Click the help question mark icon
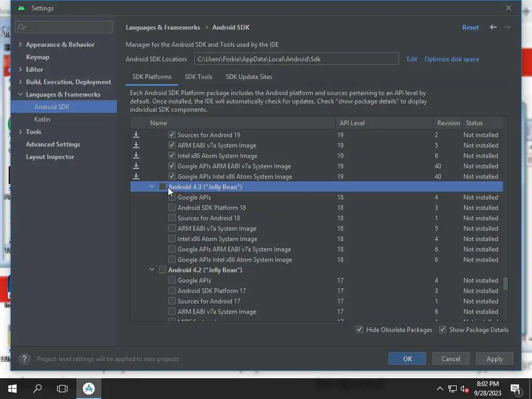This screenshot has width=532, height=399. (24, 358)
